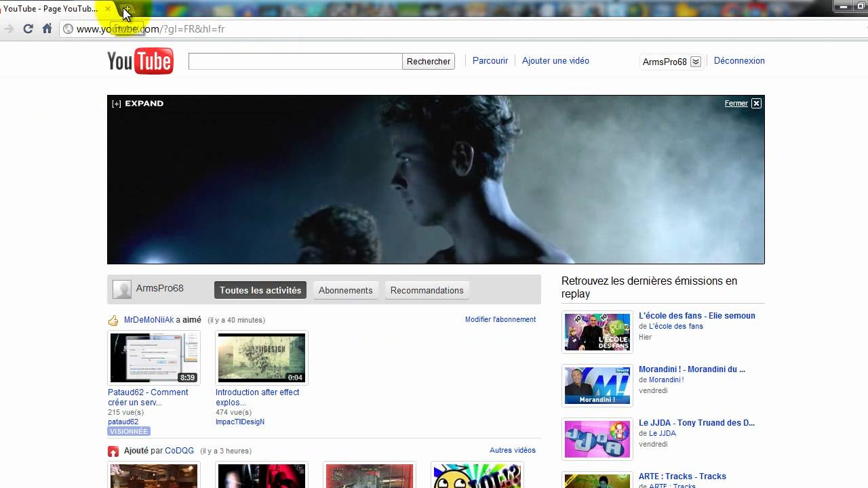
Task: Open Le JJDA - Tony Truand title link
Action: pyautogui.click(x=696, y=423)
